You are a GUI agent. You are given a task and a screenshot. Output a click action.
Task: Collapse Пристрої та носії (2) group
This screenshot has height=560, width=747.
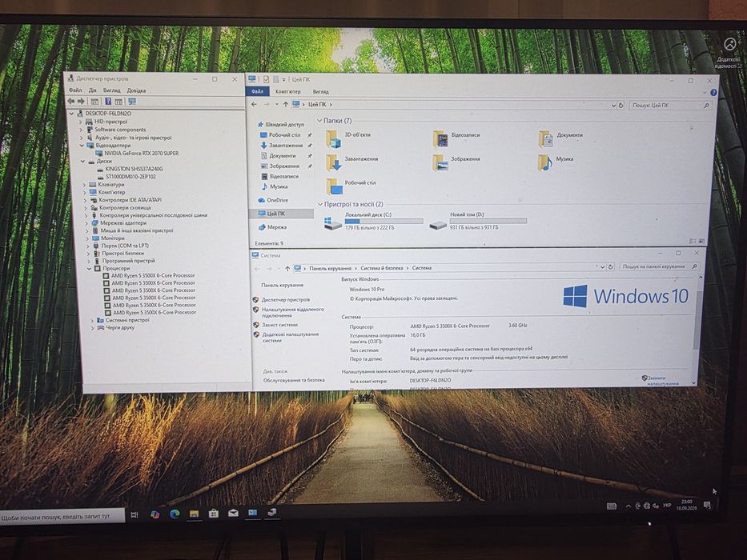(320, 204)
